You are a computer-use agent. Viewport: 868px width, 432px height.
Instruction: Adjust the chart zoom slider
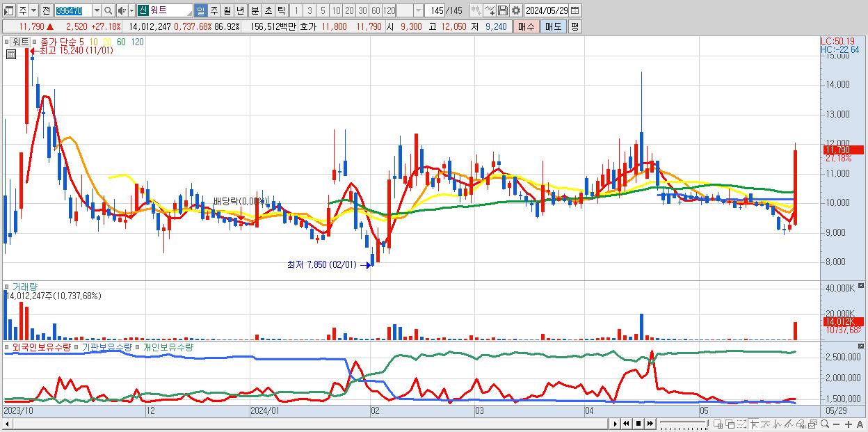pos(684,424)
